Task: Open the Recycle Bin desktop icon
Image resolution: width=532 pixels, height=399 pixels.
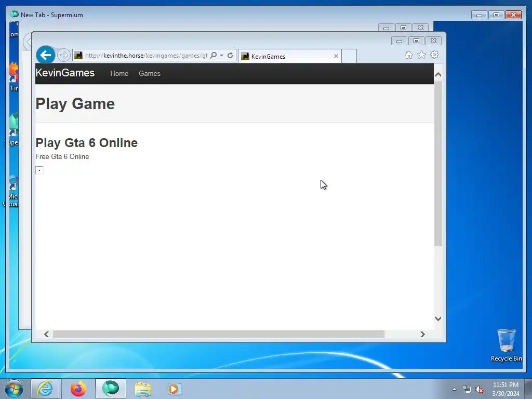Action: pyautogui.click(x=506, y=345)
